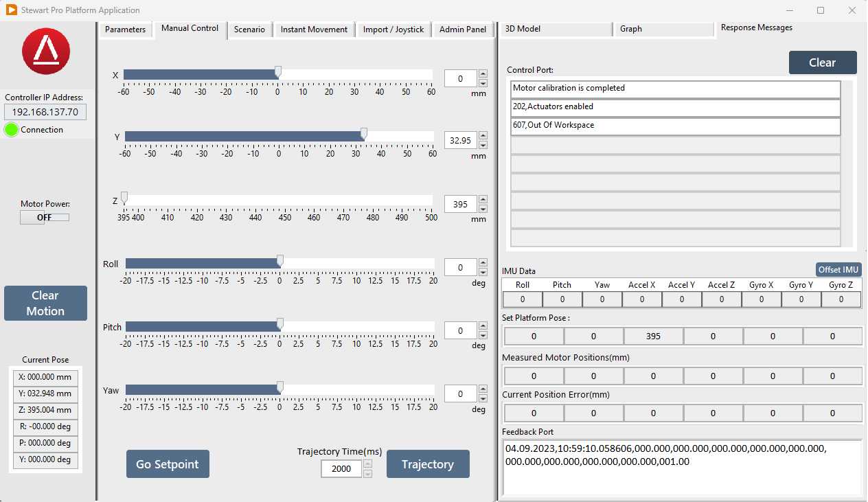Click the Roll slider handle
Viewport: 868px width, 502px height.
click(x=279, y=261)
